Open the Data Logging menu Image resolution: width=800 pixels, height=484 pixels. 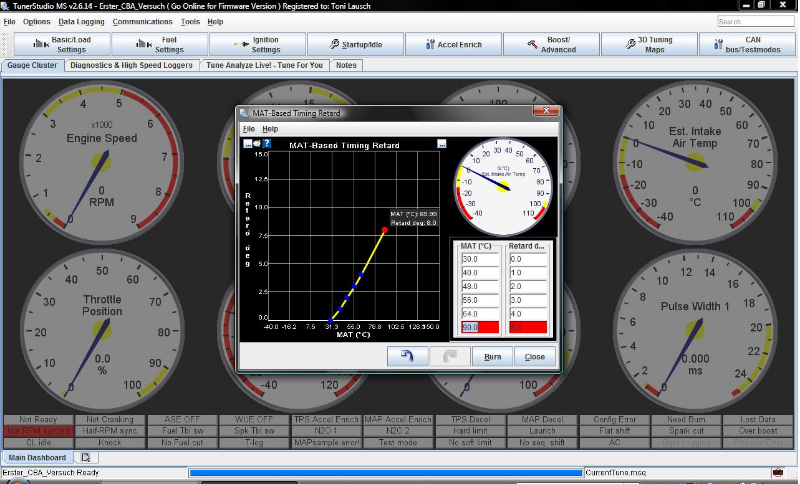[x=81, y=21]
